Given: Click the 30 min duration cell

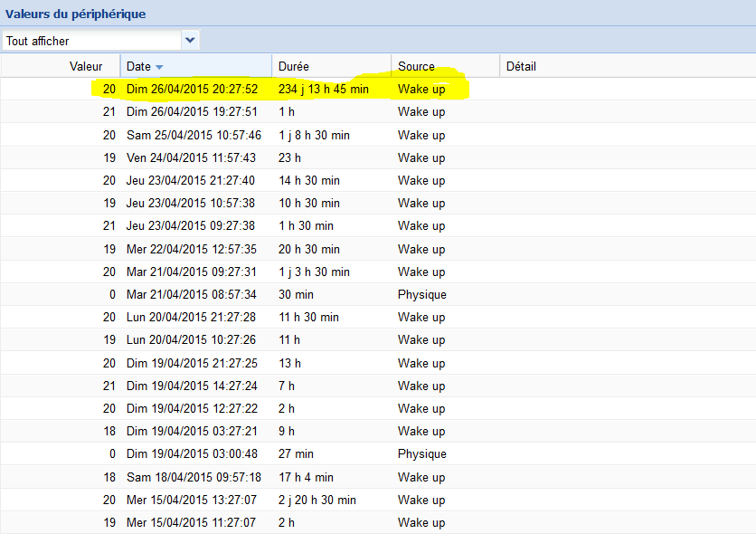Looking at the screenshot, I should tap(296, 295).
